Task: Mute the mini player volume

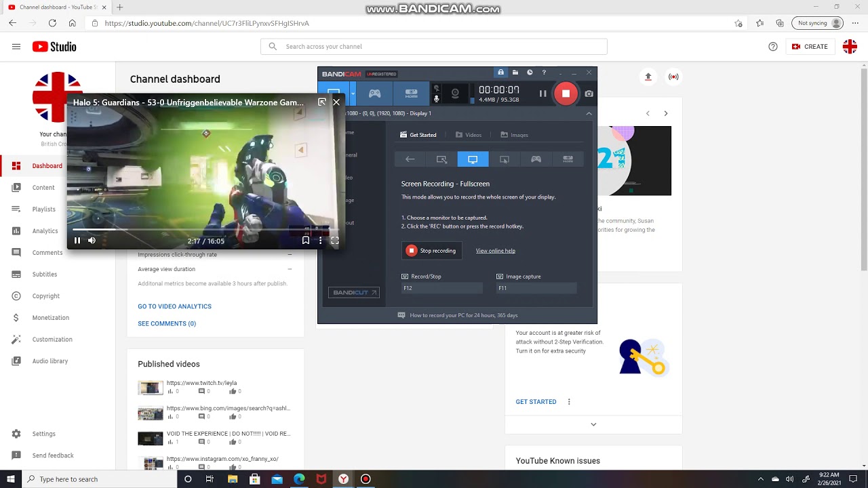Action: [92, 241]
